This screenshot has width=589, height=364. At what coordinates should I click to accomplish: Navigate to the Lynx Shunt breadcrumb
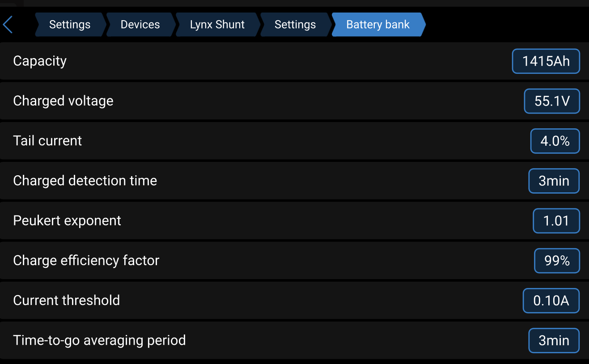tap(217, 25)
